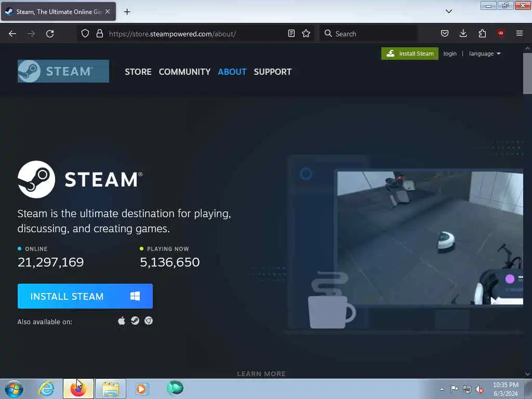532x399 pixels.
Task: Open the Windows Start button
Action: (14, 389)
